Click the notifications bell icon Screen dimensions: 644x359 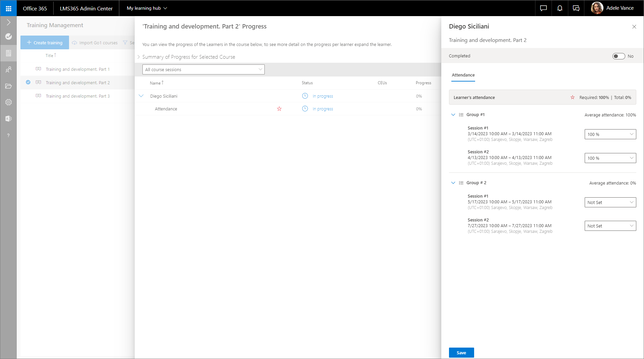(560, 8)
